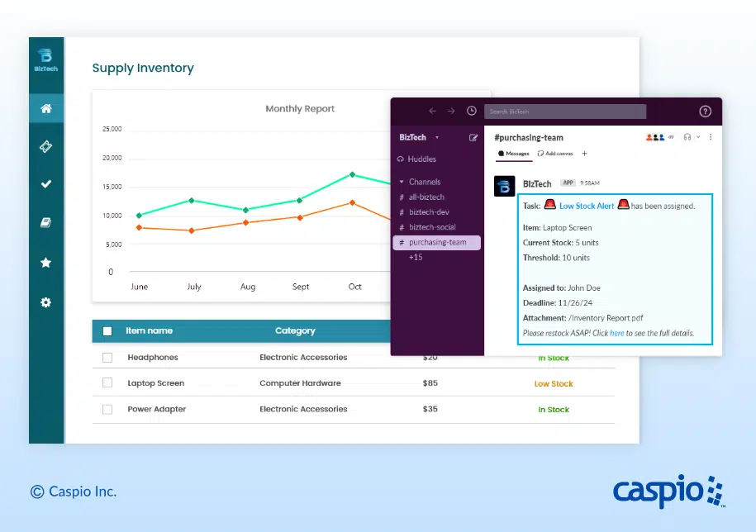This screenshot has height=532, width=756.
Task: Click the compose new message icon
Action: pos(473,138)
